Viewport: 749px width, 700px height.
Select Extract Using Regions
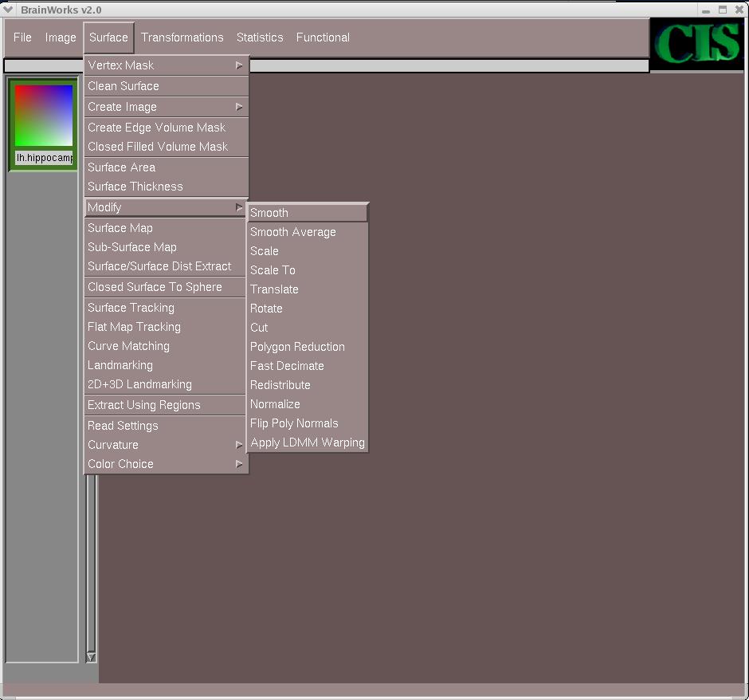coord(167,405)
